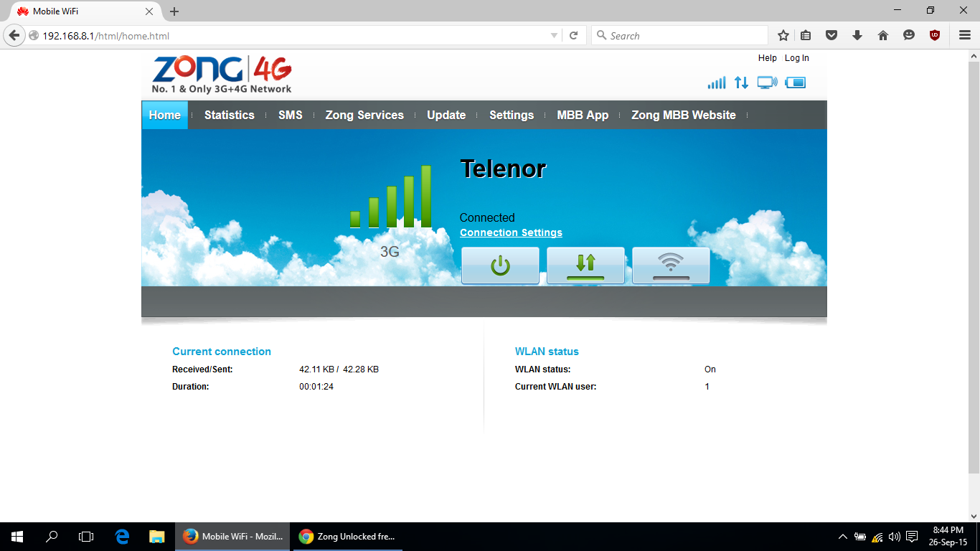Image resolution: width=980 pixels, height=551 pixels.
Task: Click the volume icon in system tray
Action: point(894,537)
